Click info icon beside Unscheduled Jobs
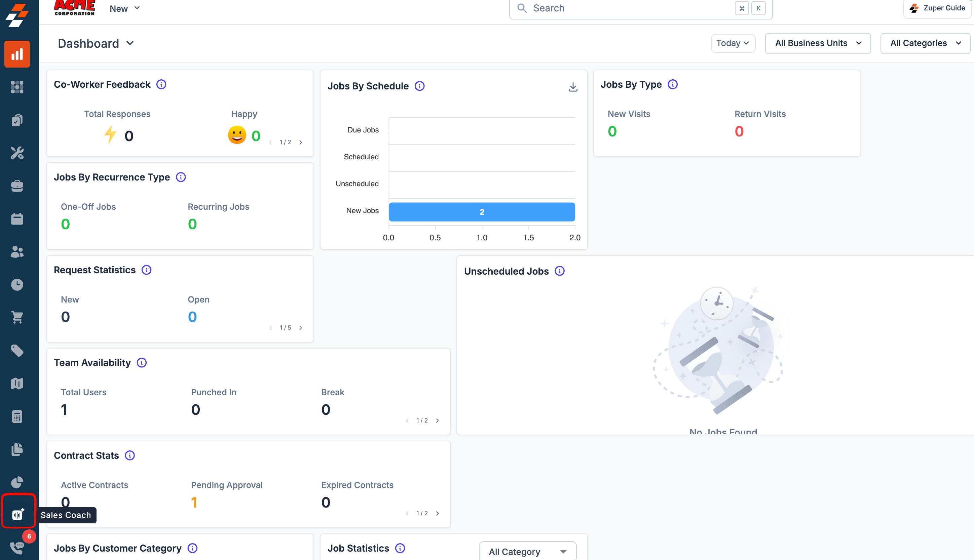 [560, 271]
